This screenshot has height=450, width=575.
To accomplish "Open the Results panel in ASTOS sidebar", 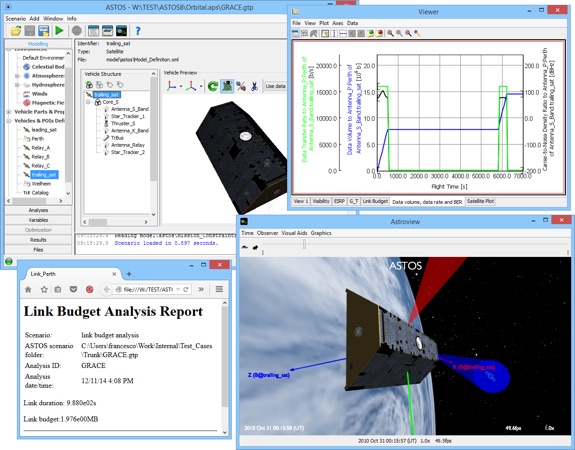I will [38, 240].
